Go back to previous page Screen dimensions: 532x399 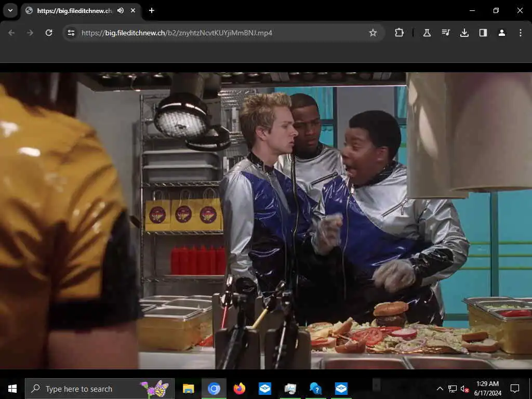pos(11,33)
